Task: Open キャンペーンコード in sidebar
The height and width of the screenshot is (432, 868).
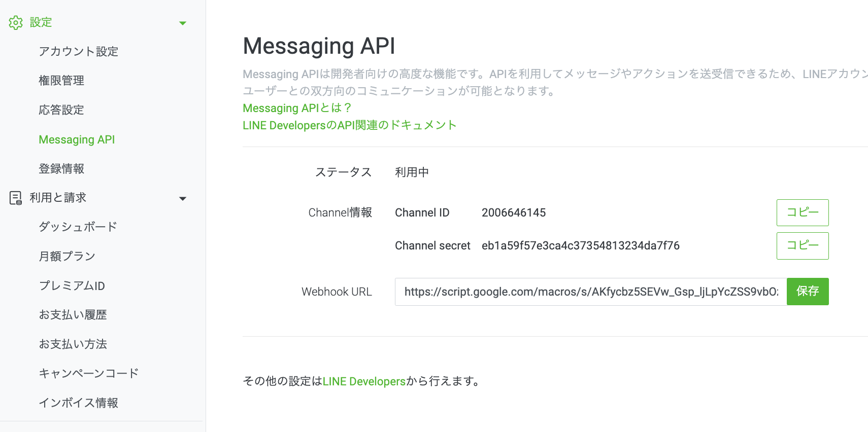Action: 89,374
